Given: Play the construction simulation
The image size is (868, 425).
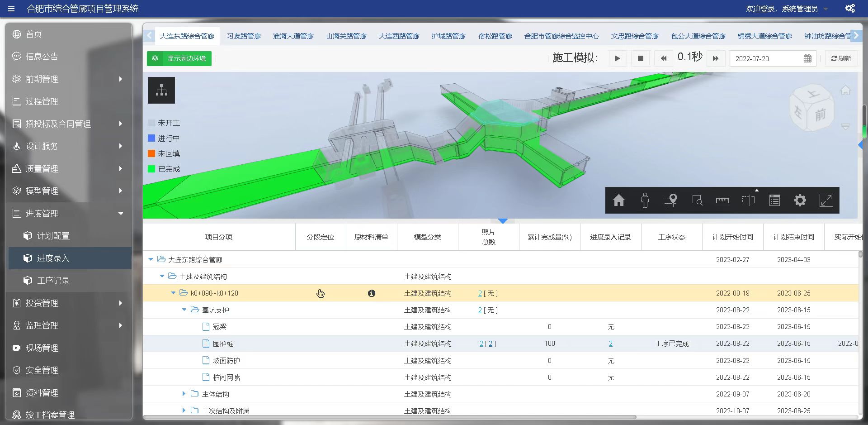Looking at the screenshot, I should coord(618,58).
